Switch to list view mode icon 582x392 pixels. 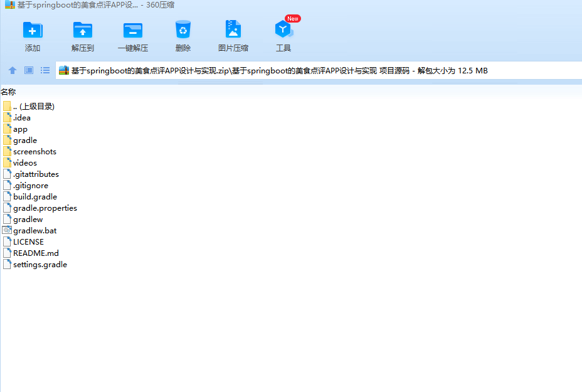click(45, 70)
